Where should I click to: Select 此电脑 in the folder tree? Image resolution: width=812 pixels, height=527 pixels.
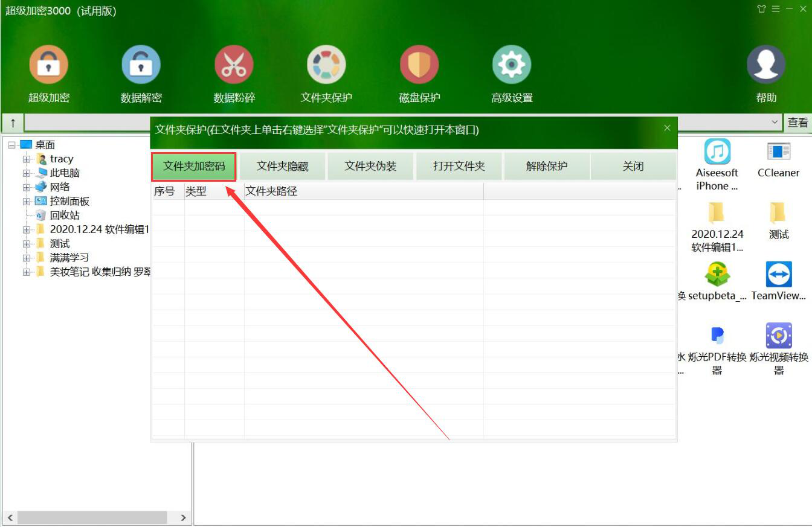click(x=65, y=173)
